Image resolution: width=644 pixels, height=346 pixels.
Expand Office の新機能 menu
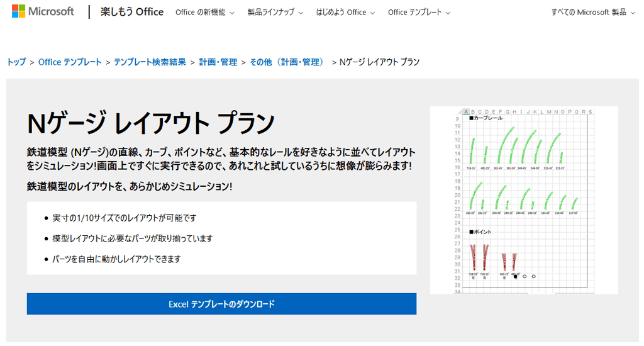pyautogui.click(x=205, y=13)
